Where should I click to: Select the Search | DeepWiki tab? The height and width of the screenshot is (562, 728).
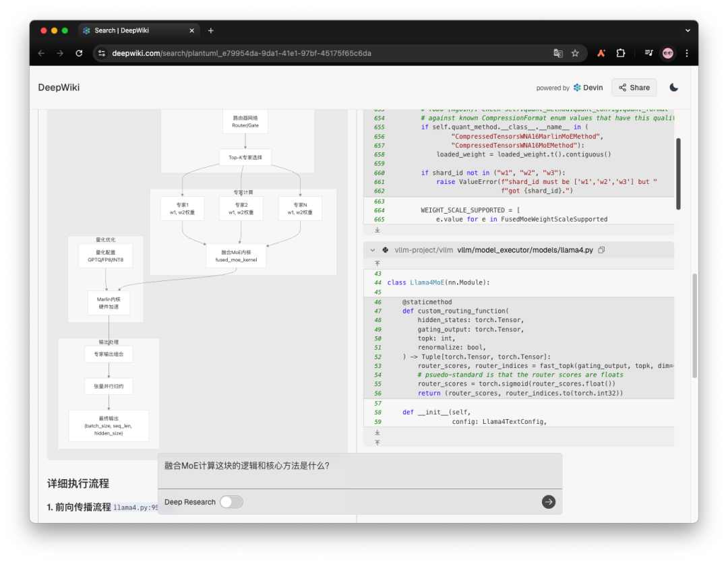[139, 30]
